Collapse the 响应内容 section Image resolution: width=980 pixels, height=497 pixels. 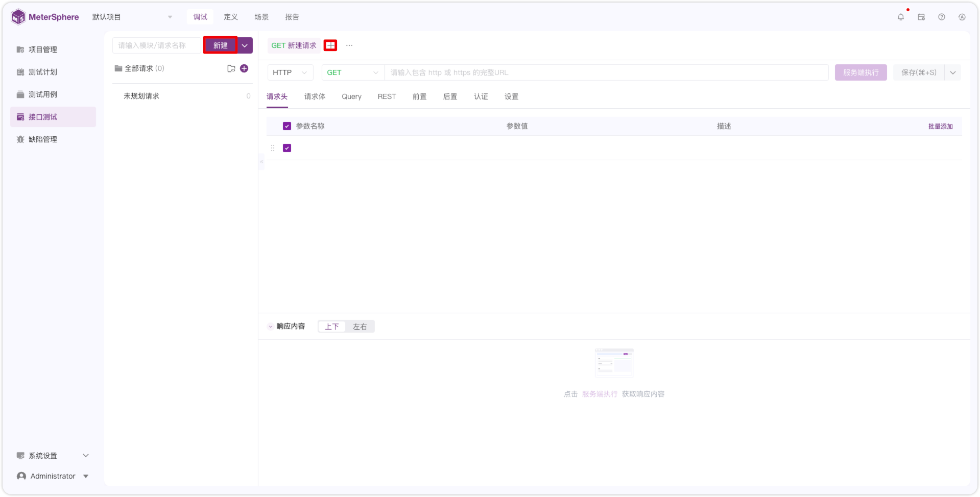(271, 327)
